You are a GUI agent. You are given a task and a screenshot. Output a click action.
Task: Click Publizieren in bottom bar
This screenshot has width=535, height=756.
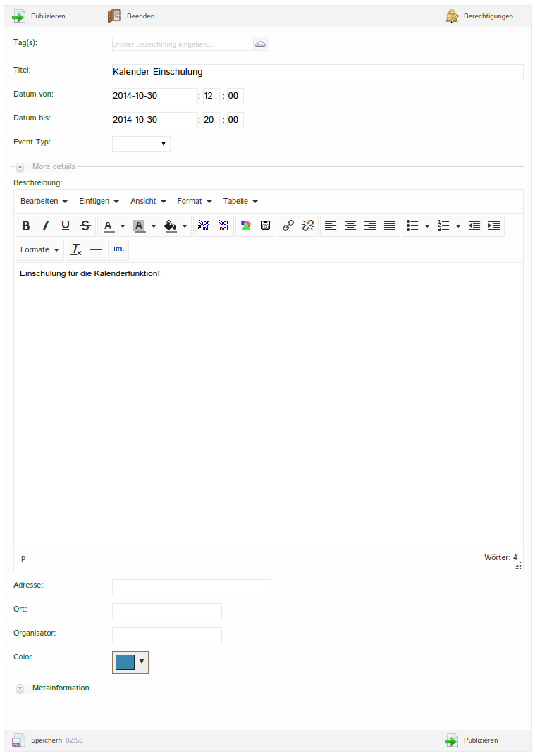pyautogui.click(x=472, y=740)
